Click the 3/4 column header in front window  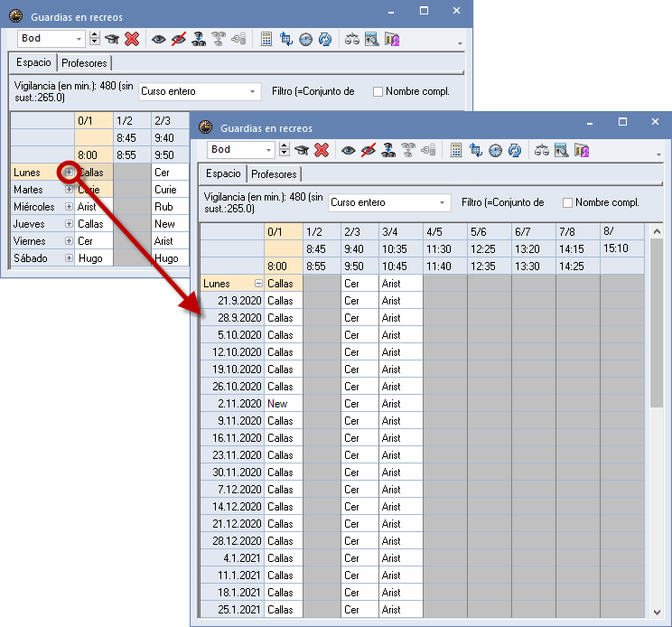pyautogui.click(x=401, y=232)
